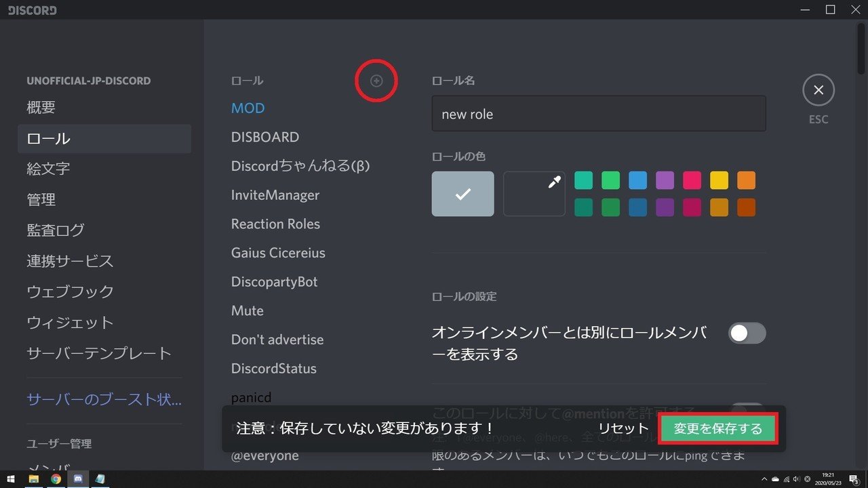
Task: Pick the bright green role color swatch
Action: (610, 180)
